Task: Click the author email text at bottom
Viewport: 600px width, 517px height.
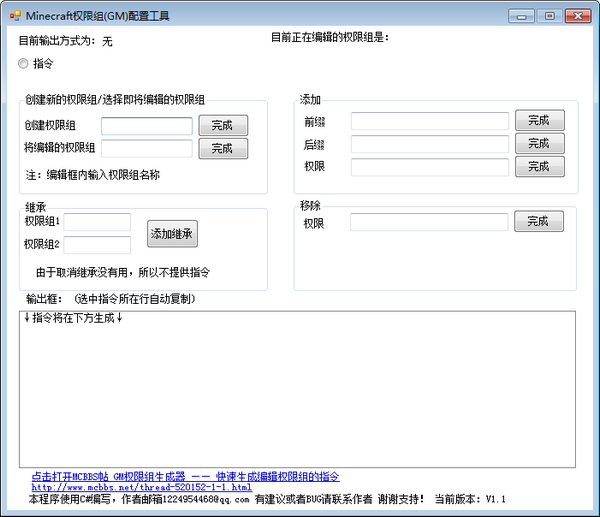Action: [x=186, y=499]
